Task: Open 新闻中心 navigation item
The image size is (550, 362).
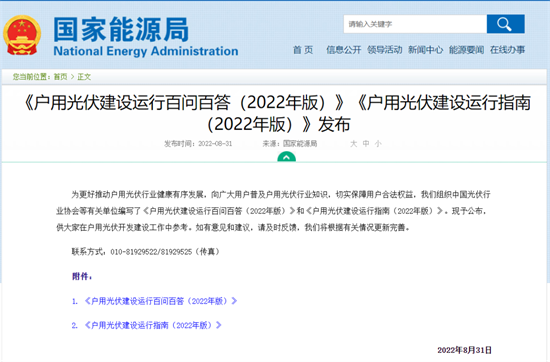Action: coord(425,50)
